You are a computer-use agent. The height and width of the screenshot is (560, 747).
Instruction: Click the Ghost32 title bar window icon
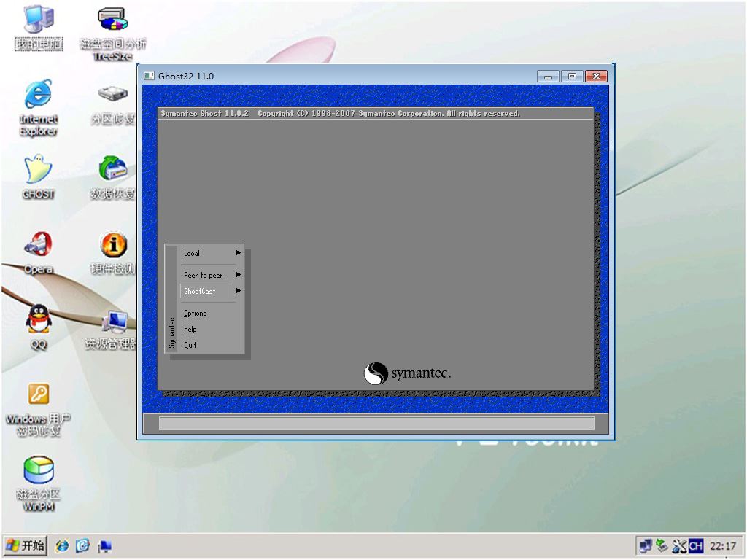click(149, 76)
